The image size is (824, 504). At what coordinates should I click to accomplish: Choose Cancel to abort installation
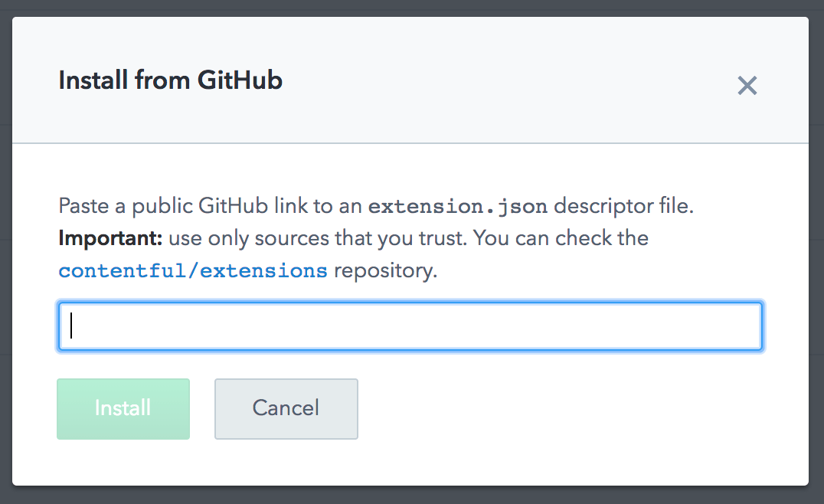(x=286, y=408)
